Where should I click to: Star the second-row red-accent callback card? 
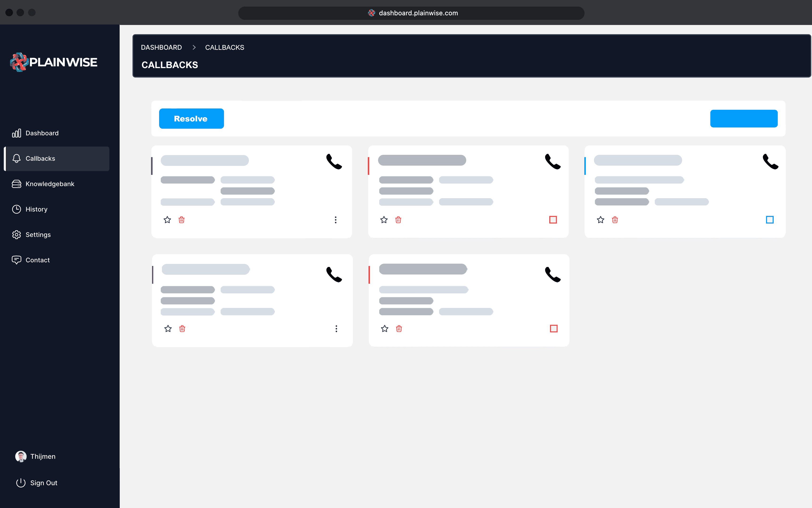tap(384, 329)
